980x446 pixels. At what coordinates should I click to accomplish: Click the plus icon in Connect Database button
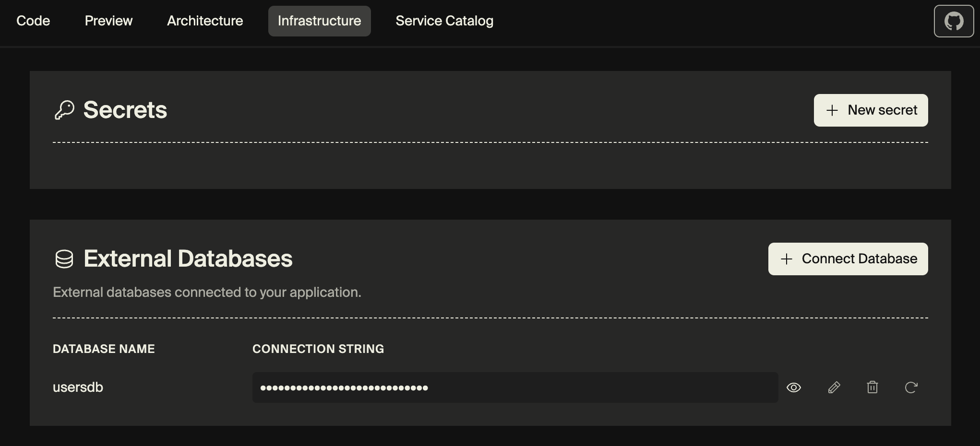coord(786,259)
